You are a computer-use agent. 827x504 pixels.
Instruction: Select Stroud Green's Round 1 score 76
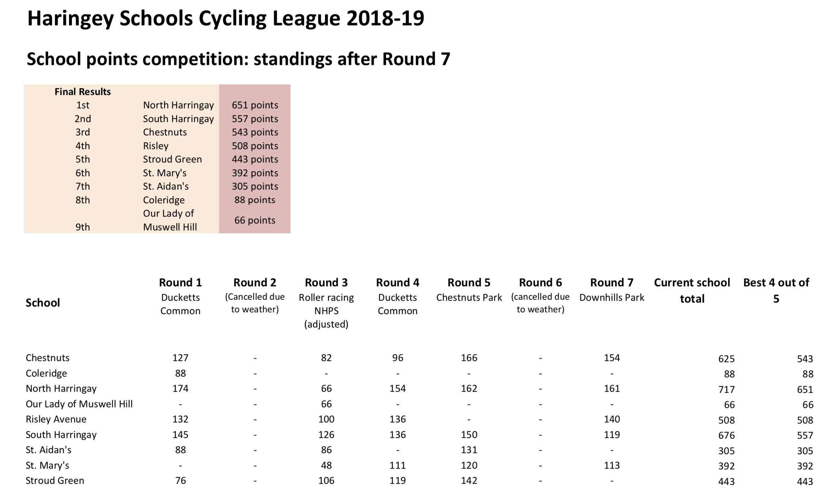pos(180,481)
